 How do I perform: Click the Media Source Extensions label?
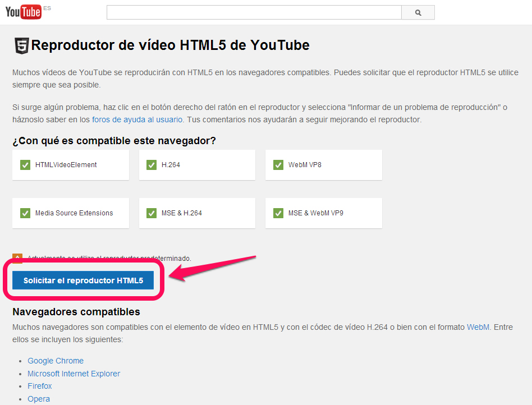coord(74,213)
